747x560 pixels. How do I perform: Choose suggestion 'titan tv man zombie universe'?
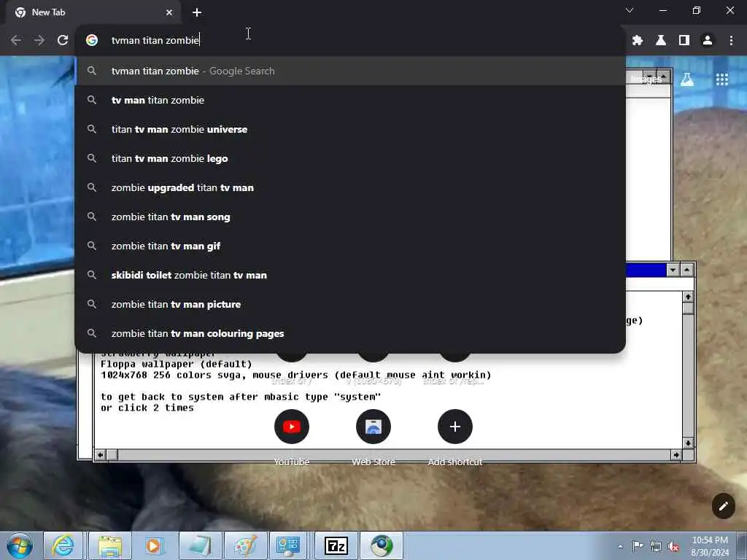[x=350, y=129]
